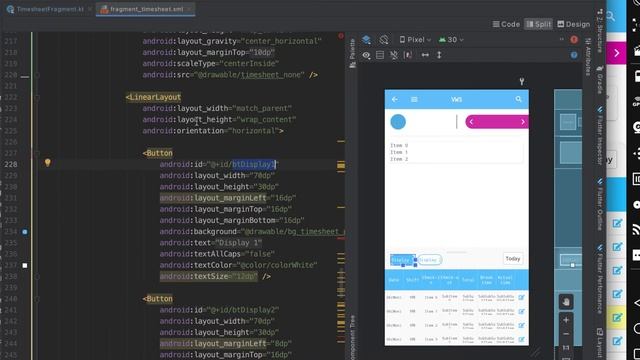This screenshot has height=360, width=640.
Task: Click the blue circle avatar in preview
Action: [x=398, y=122]
